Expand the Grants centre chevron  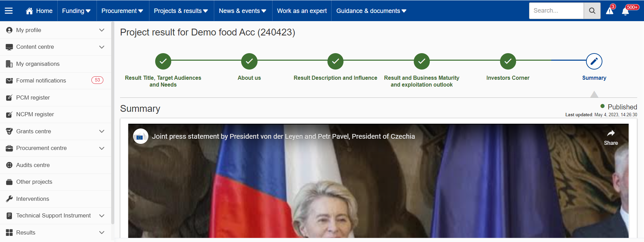coord(102,131)
